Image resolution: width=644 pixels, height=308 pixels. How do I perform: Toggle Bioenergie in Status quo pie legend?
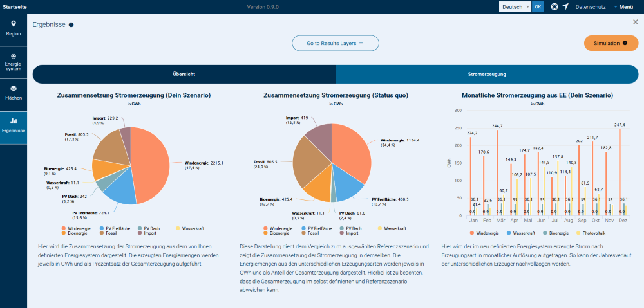278,233
